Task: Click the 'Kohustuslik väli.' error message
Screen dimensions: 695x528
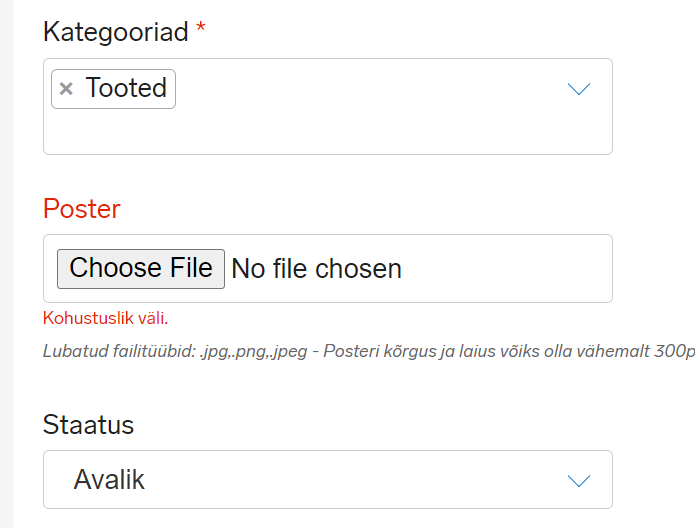Action: coord(105,319)
